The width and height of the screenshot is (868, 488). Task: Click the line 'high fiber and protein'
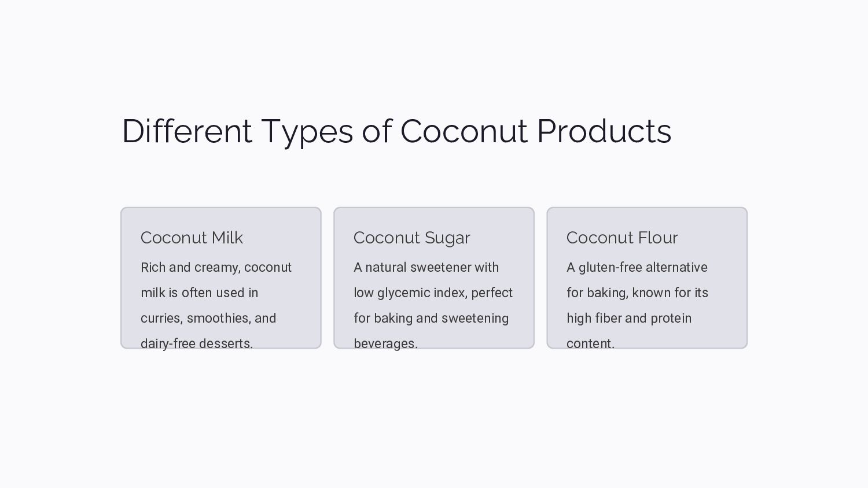pos(629,319)
